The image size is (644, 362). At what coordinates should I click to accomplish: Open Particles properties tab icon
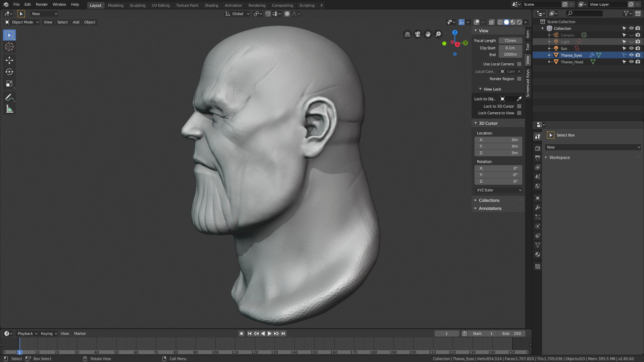click(538, 217)
